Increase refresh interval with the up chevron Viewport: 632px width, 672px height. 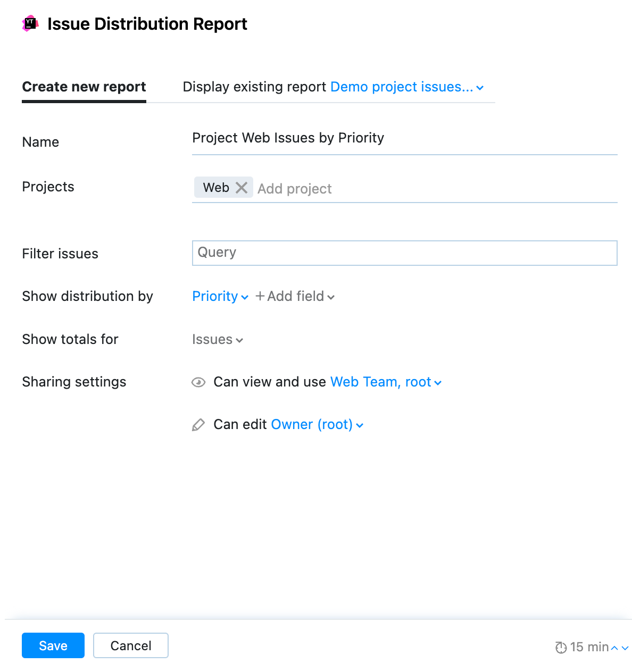[x=614, y=648]
